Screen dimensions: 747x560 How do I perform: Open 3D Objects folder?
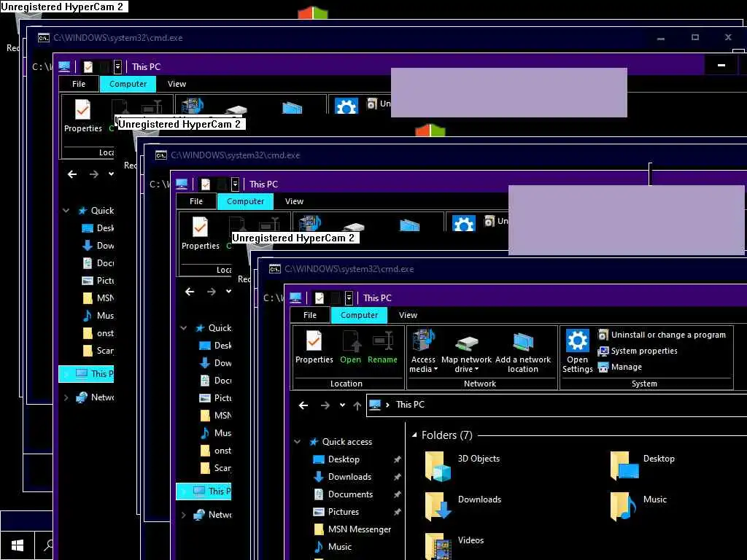point(462,466)
